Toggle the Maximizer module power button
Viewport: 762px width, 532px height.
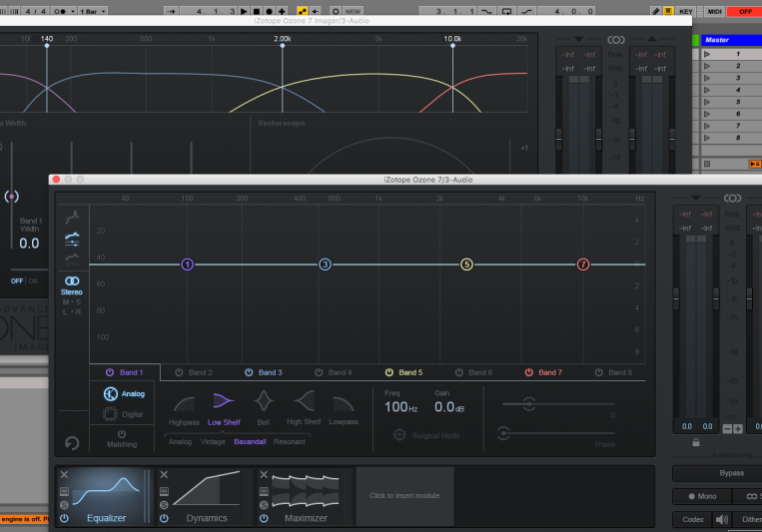264,518
